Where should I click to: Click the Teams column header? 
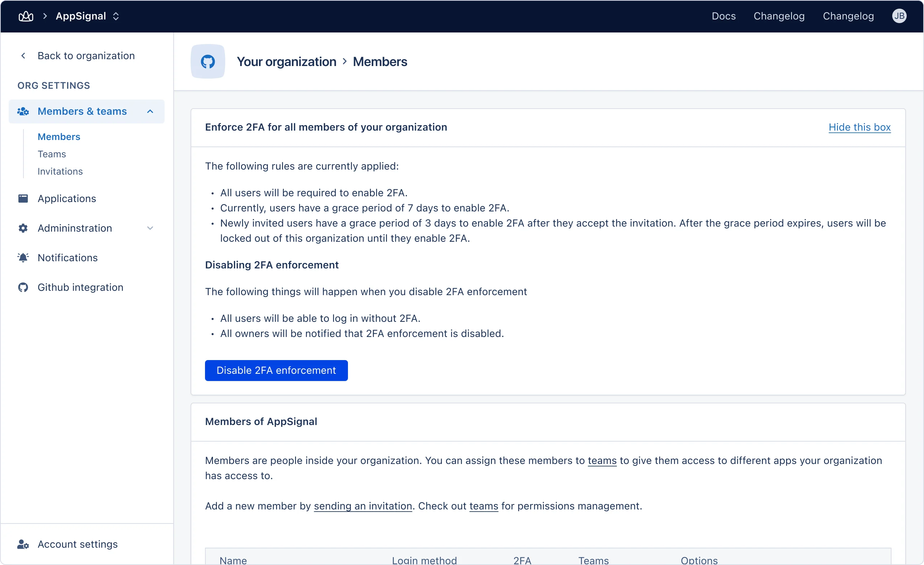(x=593, y=561)
